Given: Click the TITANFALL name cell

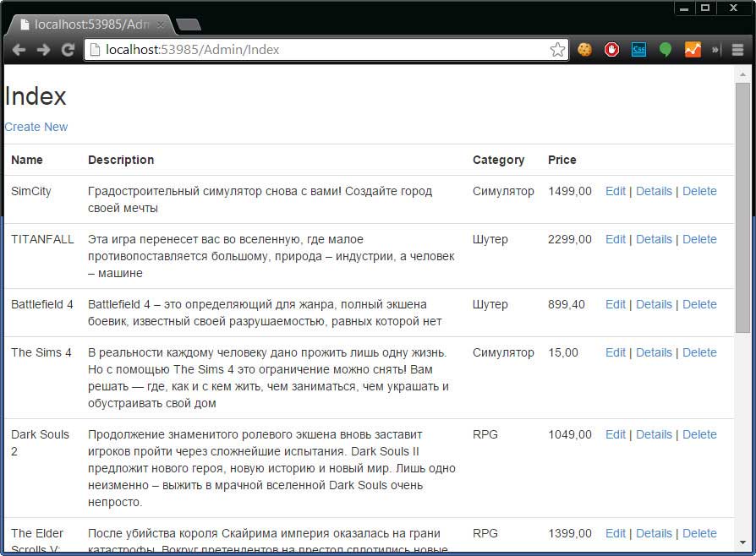Looking at the screenshot, I should [x=42, y=239].
